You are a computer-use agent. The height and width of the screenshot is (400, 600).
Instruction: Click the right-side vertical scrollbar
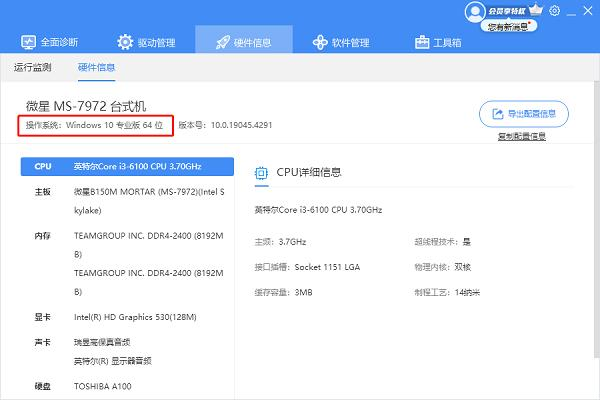[597, 220]
